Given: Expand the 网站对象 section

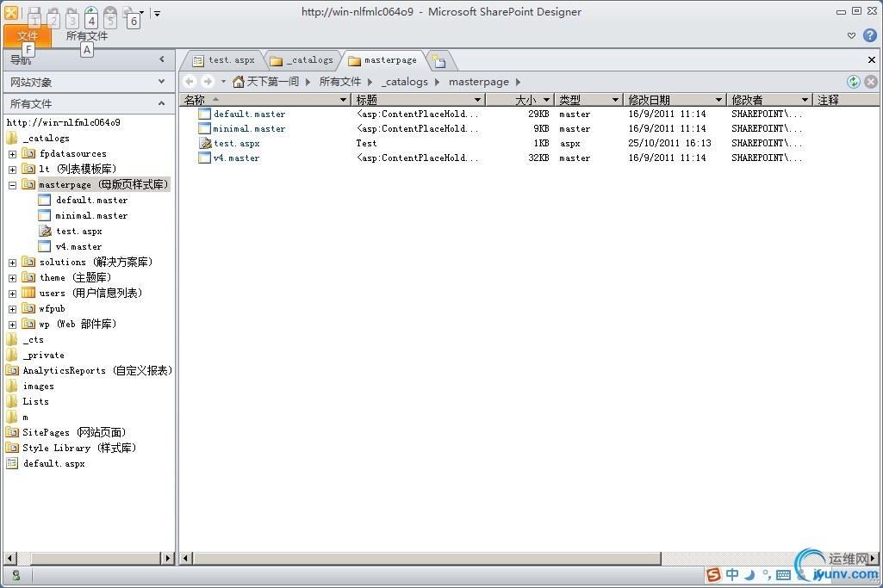Looking at the screenshot, I should (162, 82).
